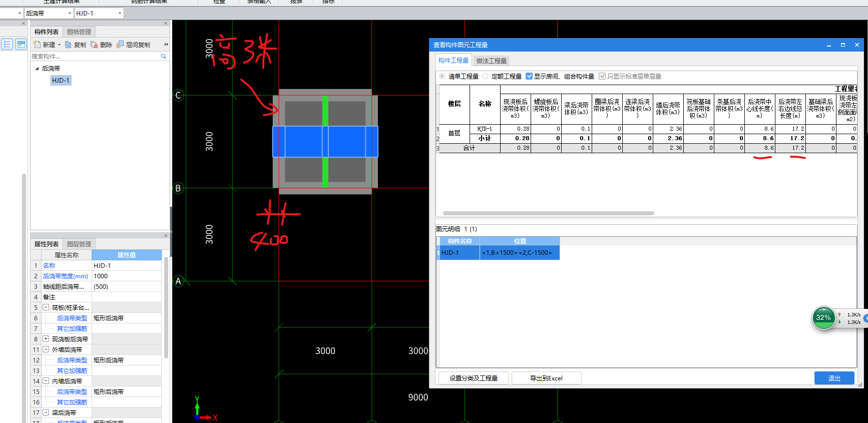Select the 清单工程量 radio button
Screen dimensions: 868x423
pos(442,76)
